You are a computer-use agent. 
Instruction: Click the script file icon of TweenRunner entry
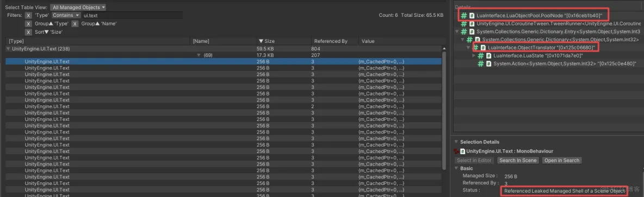point(472,24)
